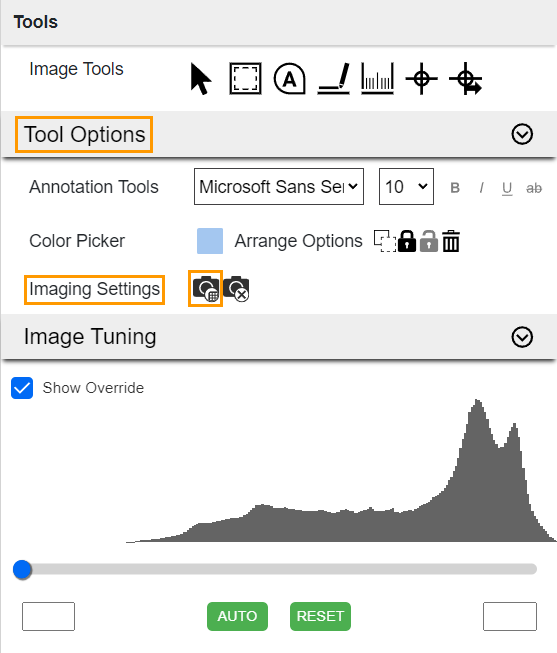Lock annotation with black padlock icon
This screenshot has width=557, height=653.
[x=407, y=241]
